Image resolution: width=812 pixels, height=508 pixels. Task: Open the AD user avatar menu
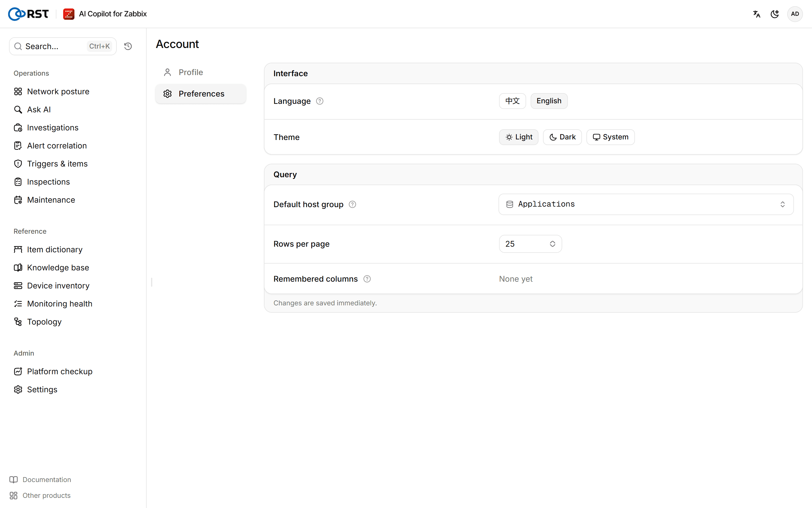click(x=795, y=14)
